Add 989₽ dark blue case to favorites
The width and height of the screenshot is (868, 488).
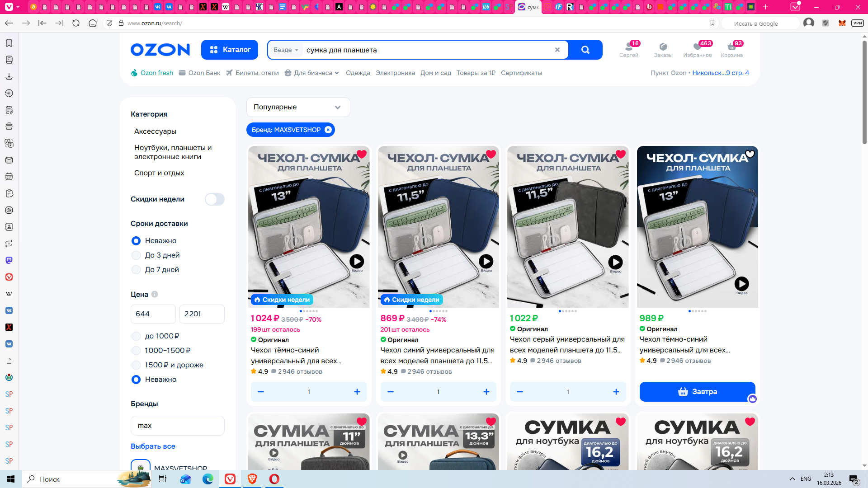click(750, 154)
